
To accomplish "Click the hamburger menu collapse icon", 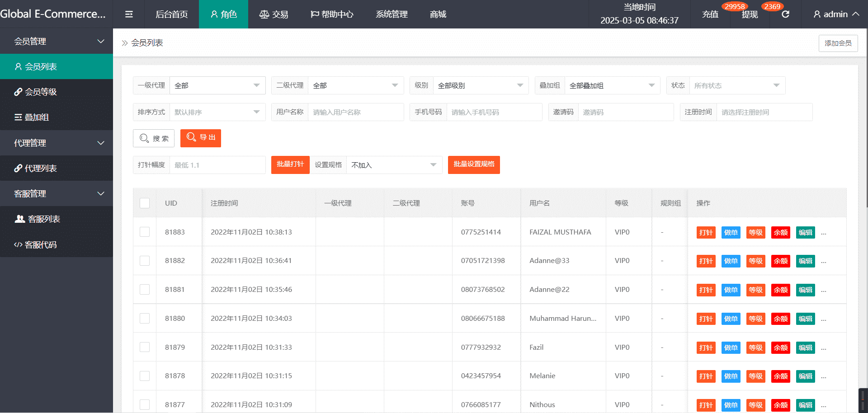I will tap(129, 14).
